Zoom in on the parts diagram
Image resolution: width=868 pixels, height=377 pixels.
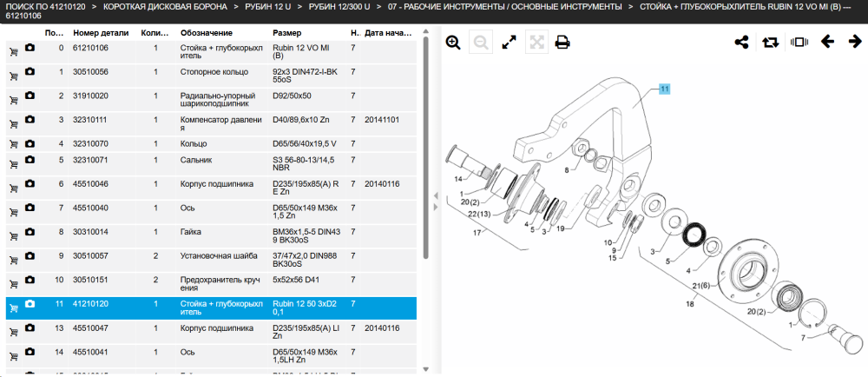(453, 43)
